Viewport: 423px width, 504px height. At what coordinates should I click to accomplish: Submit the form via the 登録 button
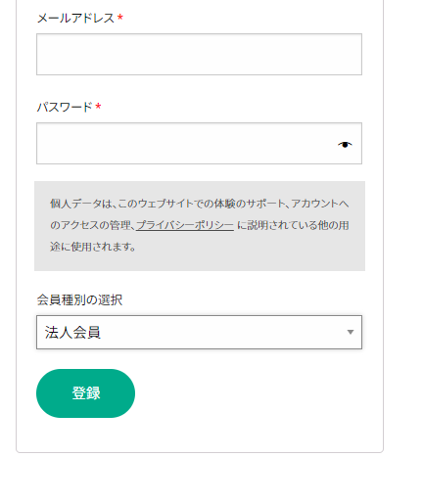[x=85, y=393]
